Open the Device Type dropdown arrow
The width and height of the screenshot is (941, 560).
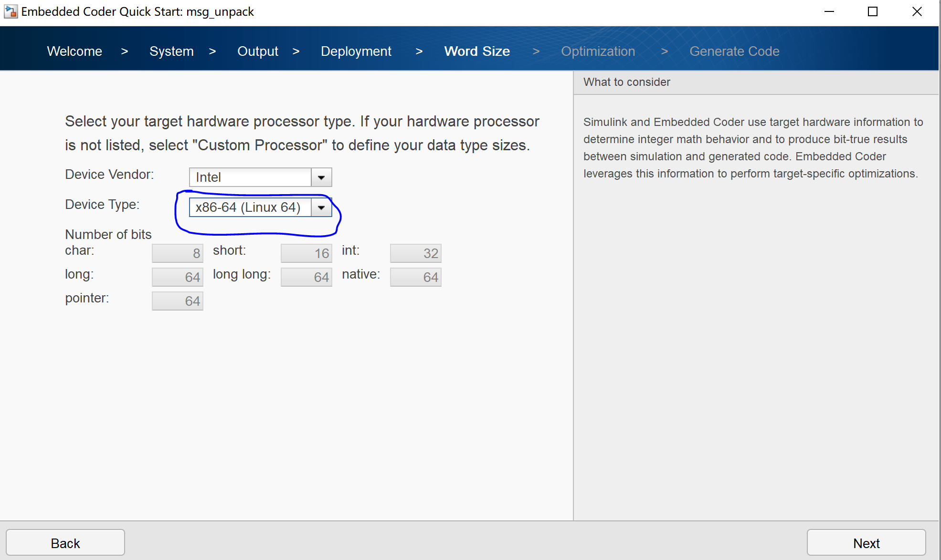(x=321, y=207)
